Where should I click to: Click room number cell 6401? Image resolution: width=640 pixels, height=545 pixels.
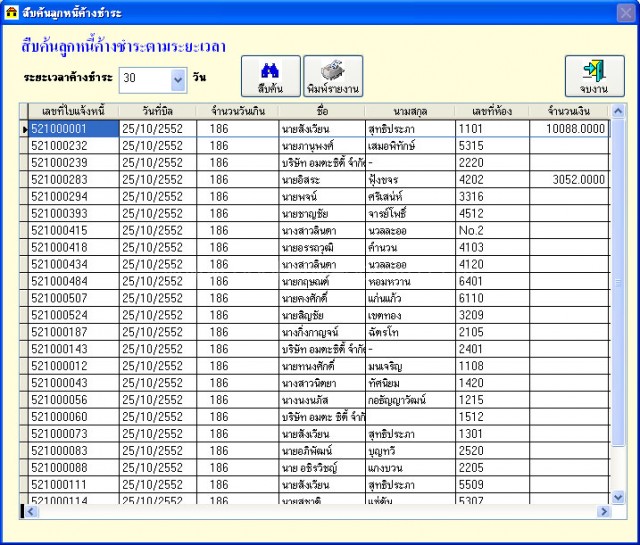point(492,281)
